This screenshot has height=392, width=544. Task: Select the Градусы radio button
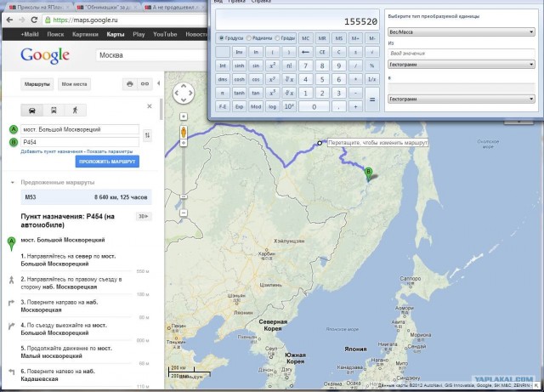coord(221,38)
